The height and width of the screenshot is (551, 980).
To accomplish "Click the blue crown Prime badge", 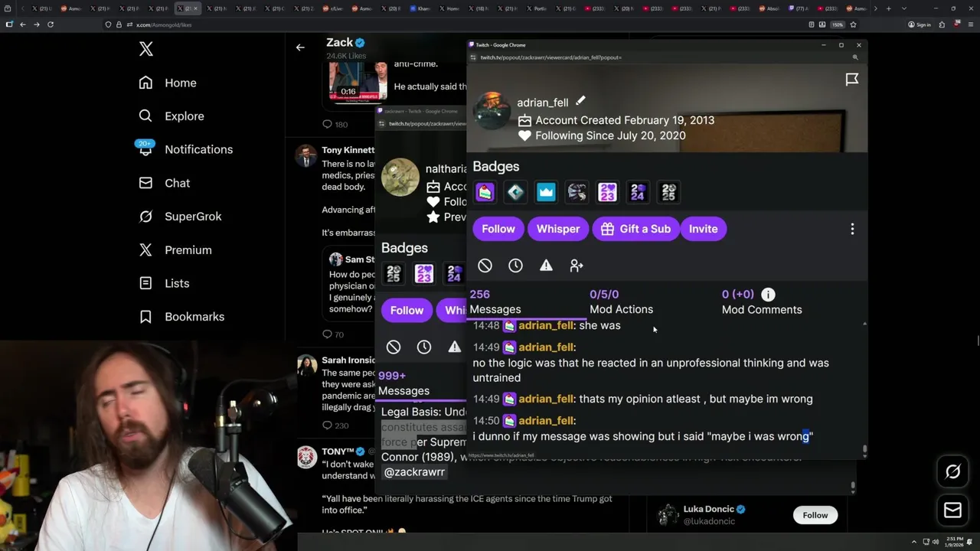I will tap(546, 192).
